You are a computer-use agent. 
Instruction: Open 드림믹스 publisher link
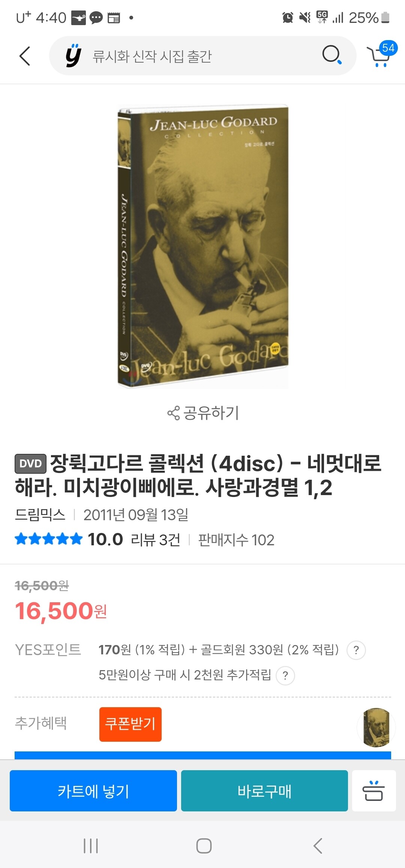coord(40,515)
